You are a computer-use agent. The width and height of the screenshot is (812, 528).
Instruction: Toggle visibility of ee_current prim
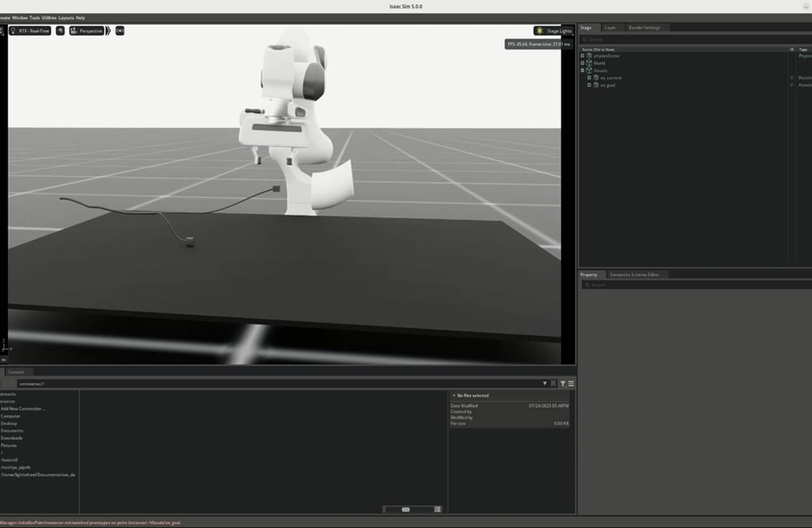point(791,77)
